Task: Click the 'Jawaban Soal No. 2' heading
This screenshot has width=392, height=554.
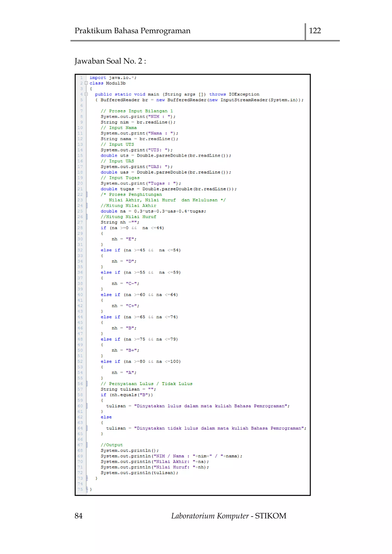Action: [110, 61]
